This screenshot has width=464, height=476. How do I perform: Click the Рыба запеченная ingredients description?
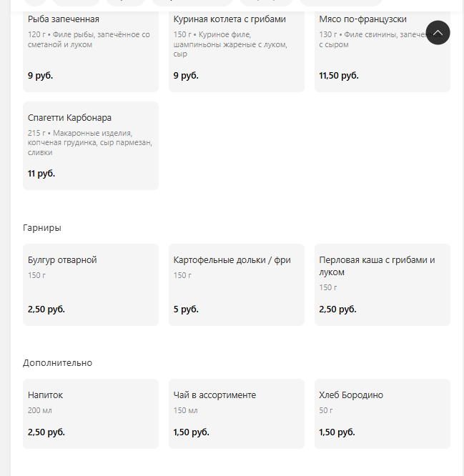click(89, 40)
